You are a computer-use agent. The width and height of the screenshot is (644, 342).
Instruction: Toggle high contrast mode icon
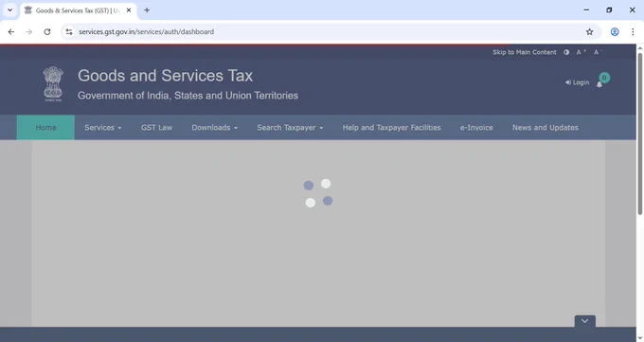point(566,52)
